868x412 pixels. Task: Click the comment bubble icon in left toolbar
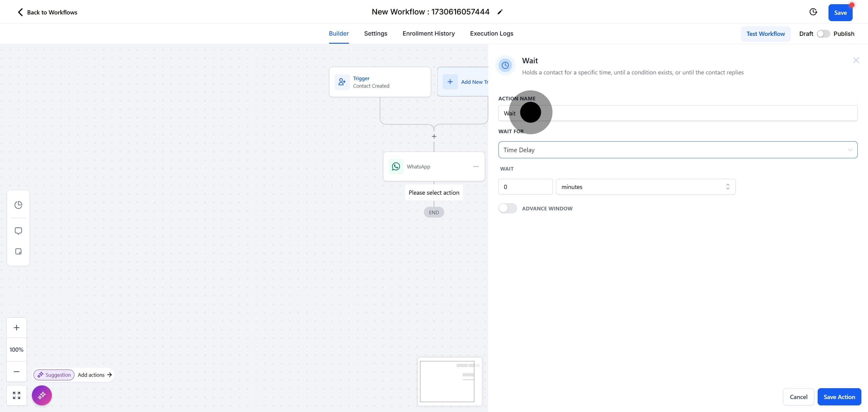tap(18, 231)
